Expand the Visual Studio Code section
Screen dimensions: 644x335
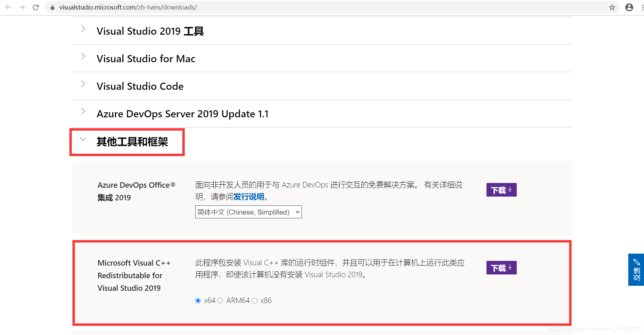click(x=322, y=86)
